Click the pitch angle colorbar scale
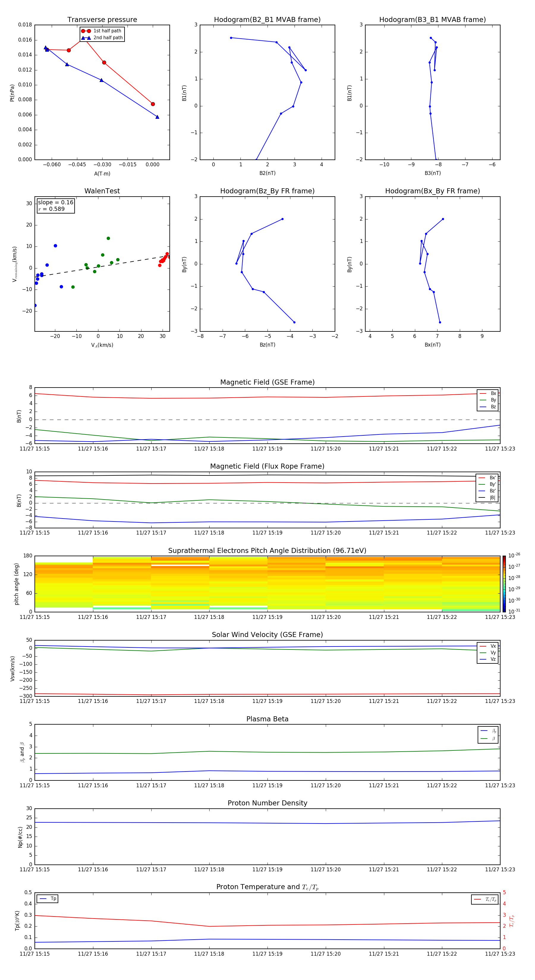535x980 pixels. (x=504, y=584)
